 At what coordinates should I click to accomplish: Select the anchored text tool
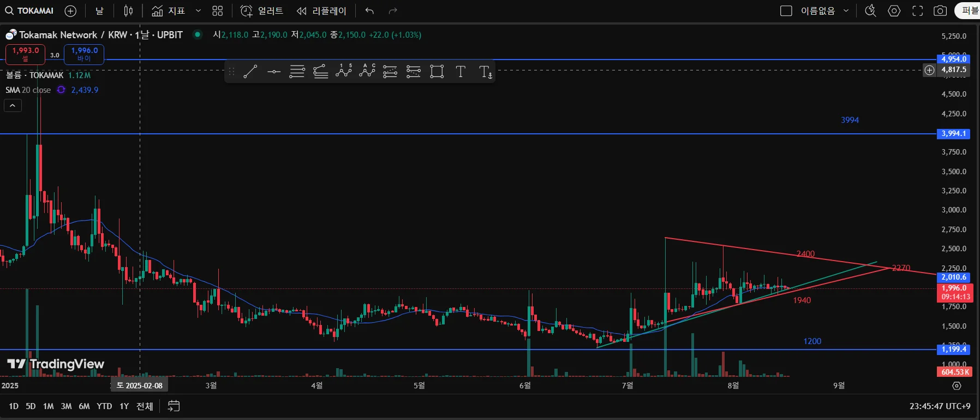485,72
